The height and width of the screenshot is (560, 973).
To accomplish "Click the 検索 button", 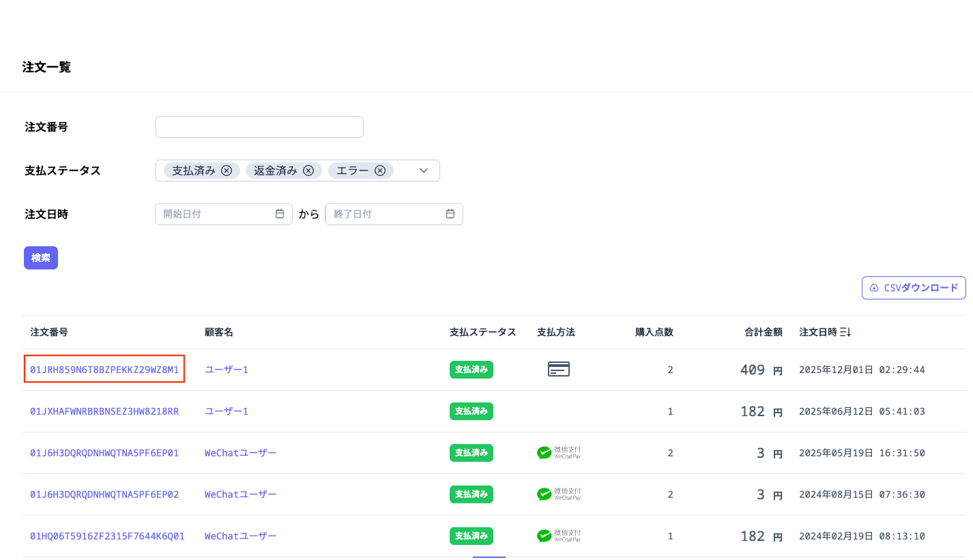I will (x=41, y=258).
